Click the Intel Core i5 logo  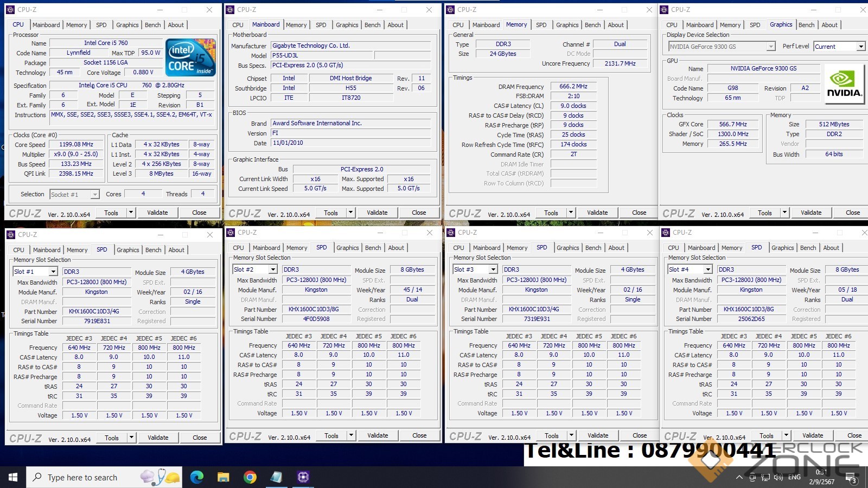190,57
